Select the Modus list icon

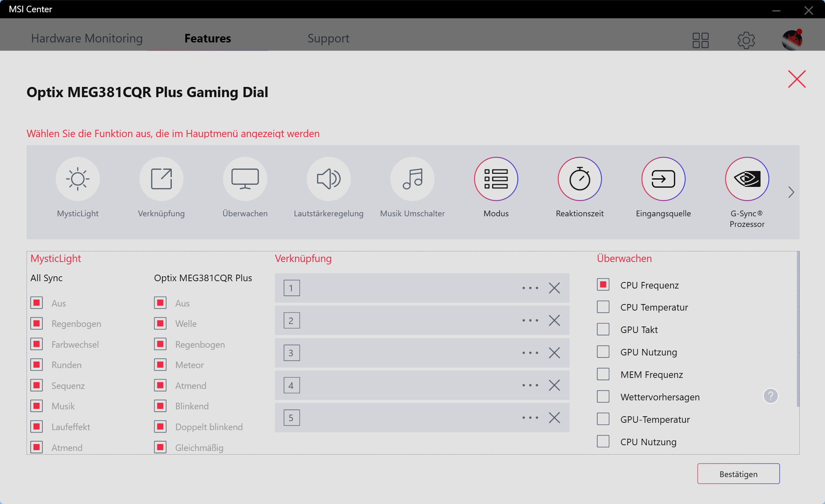pyautogui.click(x=496, y=179)
